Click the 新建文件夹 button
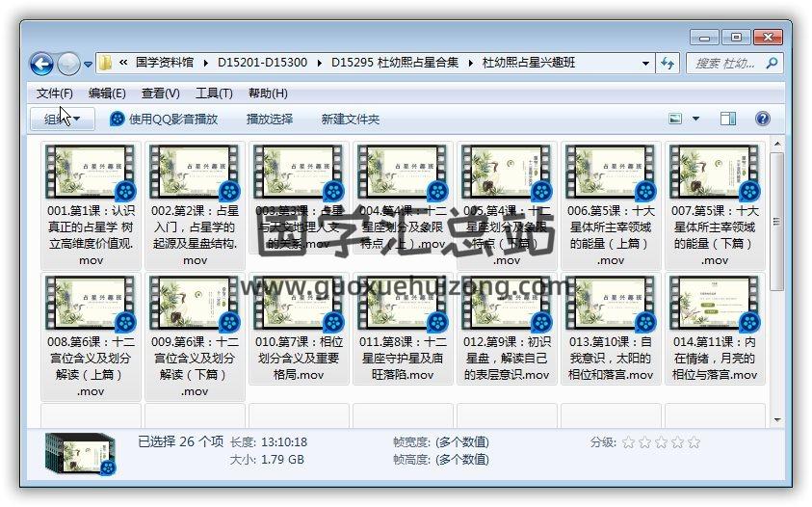Screen dimensions: 812x507 pos(350,119)
